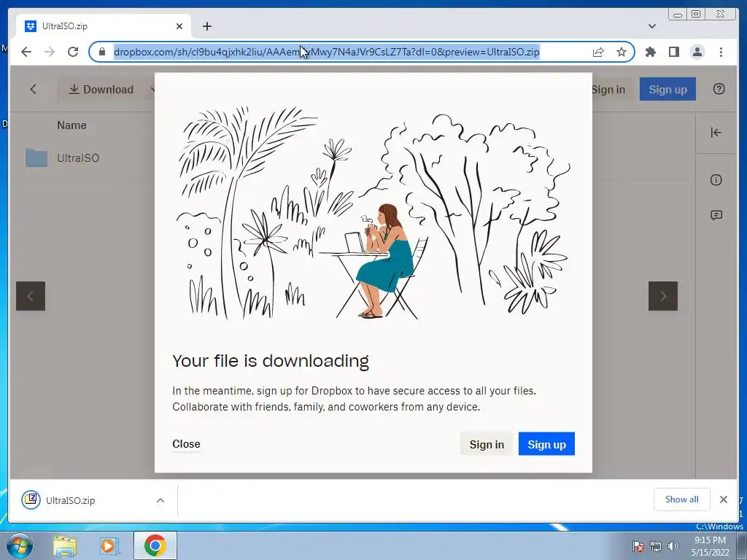Collapse the right sidebar panel icon
This screenshot has width=747, height=560.
716,133
